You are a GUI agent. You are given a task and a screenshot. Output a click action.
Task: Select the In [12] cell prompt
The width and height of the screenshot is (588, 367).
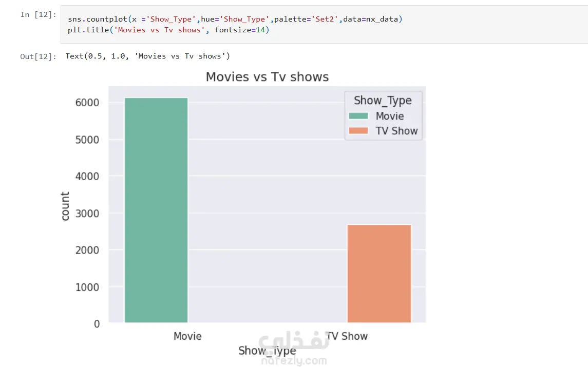(38, 14)
